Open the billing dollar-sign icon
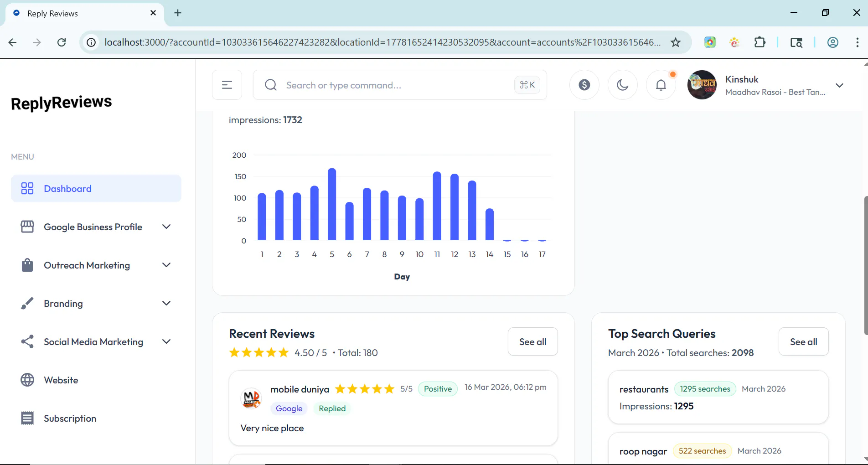 click(x=584, y=85)
